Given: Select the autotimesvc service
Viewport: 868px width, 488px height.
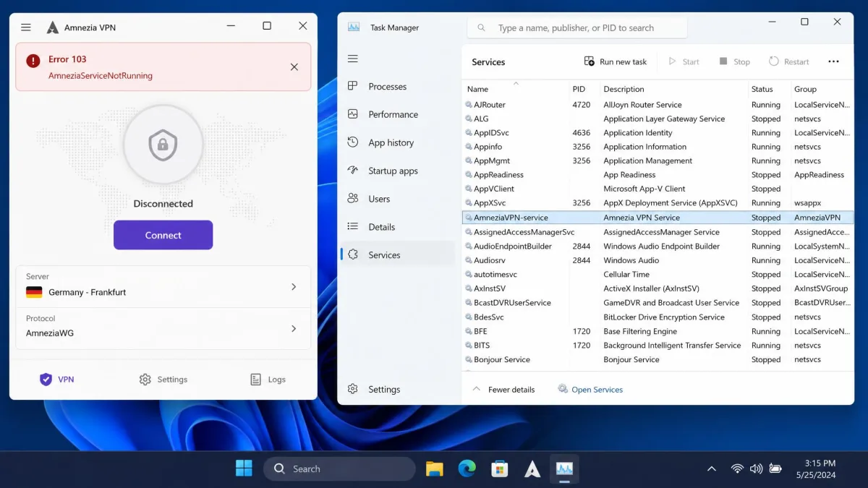Looking at the screenshot, I should click(658, 275).
